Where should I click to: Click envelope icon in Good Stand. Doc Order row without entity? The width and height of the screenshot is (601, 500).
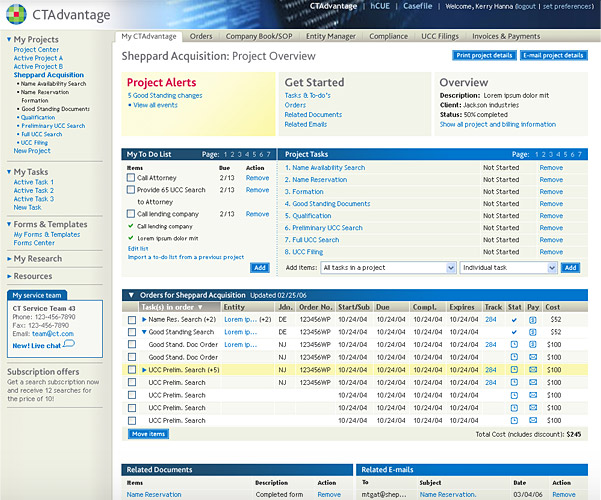pos(533,357)
